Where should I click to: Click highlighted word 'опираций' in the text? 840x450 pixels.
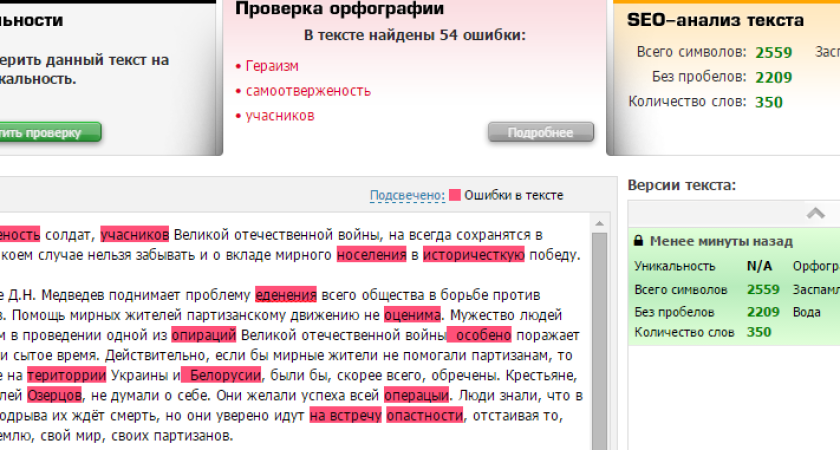[x=203, y=335]
